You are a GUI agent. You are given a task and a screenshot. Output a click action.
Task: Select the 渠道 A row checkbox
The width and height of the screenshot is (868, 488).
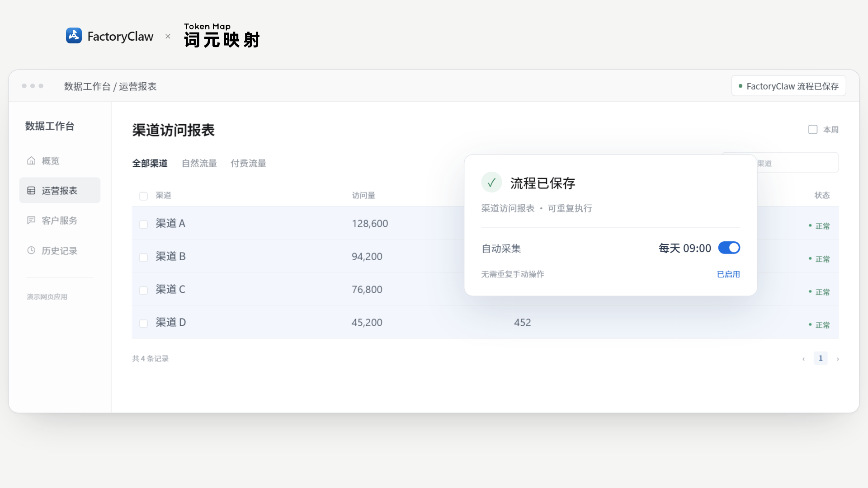143,225
